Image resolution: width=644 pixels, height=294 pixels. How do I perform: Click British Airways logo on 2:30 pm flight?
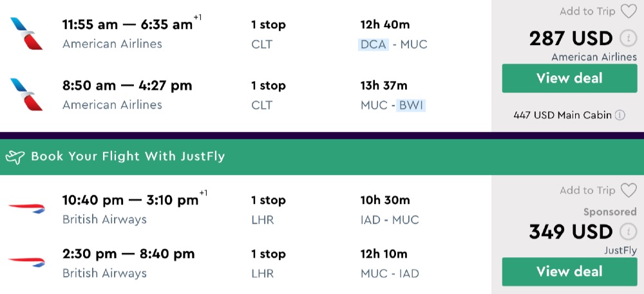26,262
